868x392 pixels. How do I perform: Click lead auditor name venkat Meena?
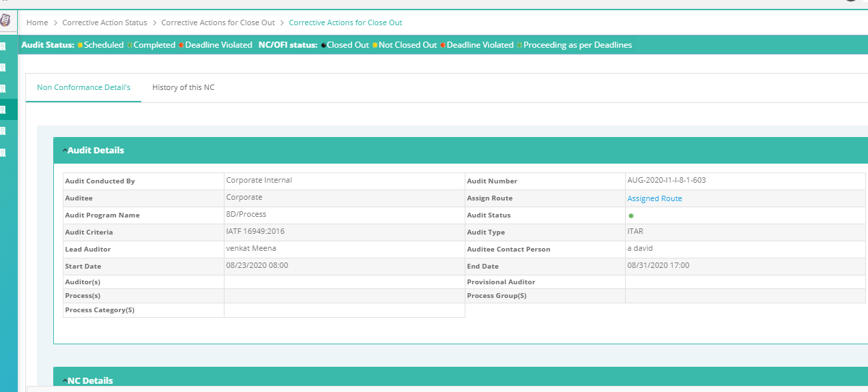[251, 248]
